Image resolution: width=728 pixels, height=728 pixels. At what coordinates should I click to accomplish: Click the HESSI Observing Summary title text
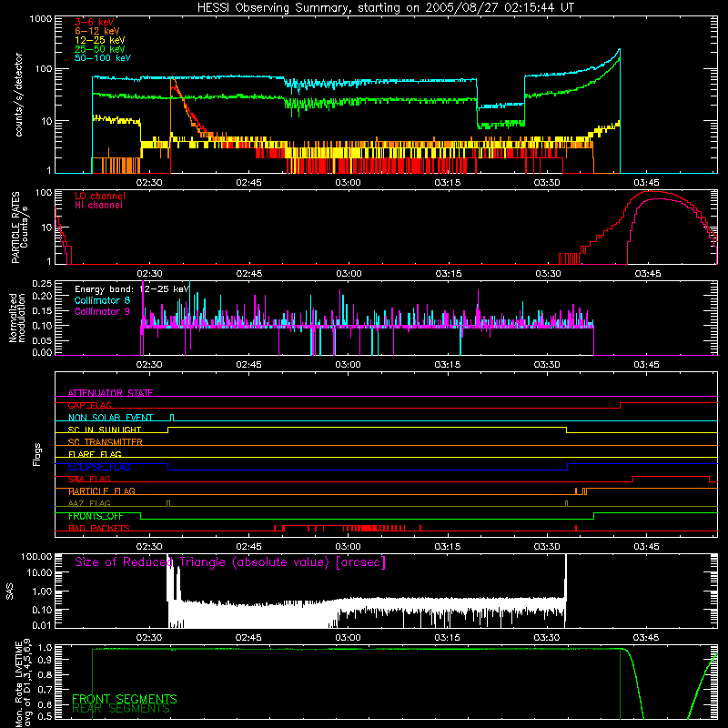click(x=385, y=8)
